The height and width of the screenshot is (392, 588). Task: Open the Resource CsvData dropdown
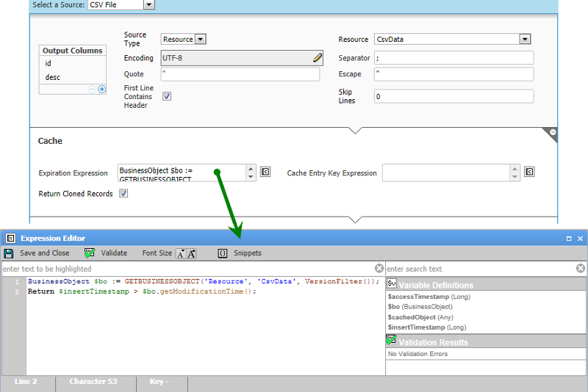tap(525, 39)
